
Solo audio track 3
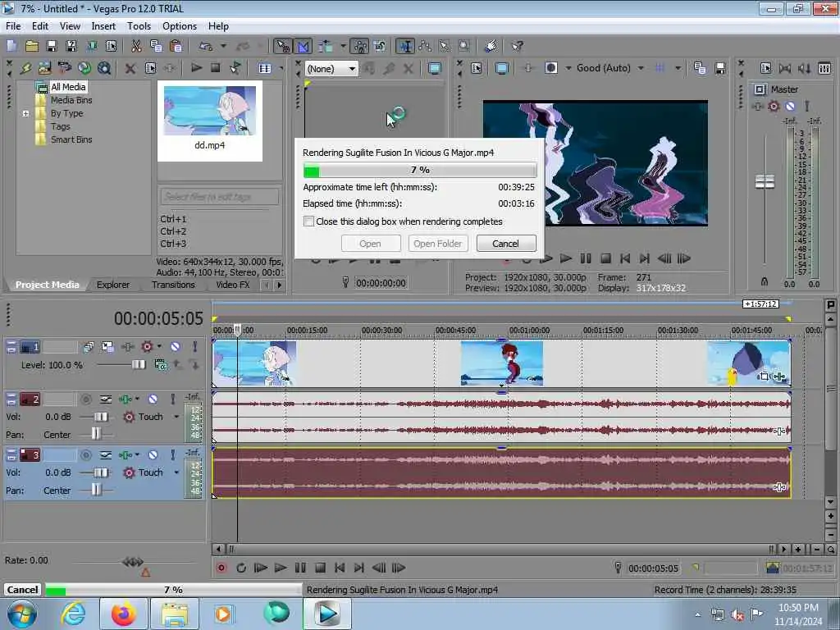172,454
